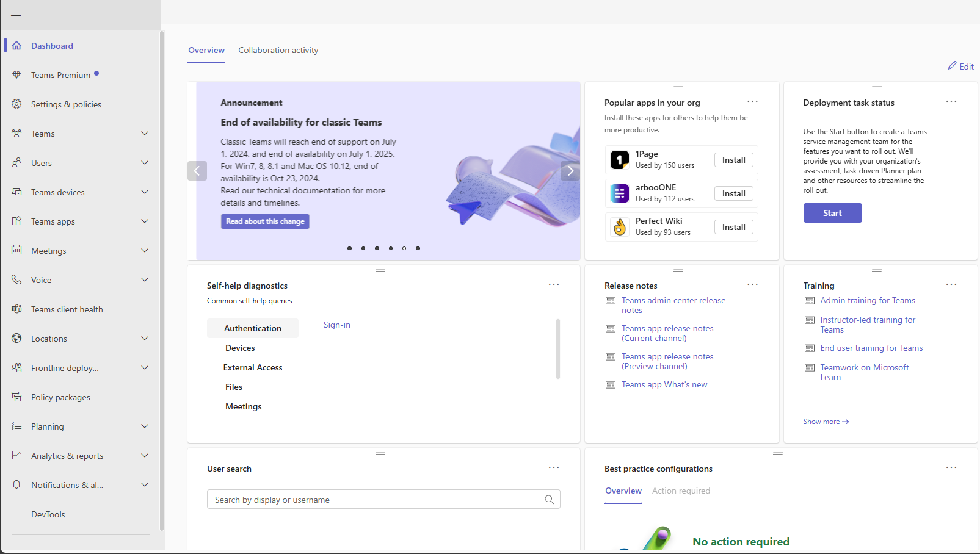Go to previous announcement slide arrow
980x554 pixels.
click(x=197, y=171)
